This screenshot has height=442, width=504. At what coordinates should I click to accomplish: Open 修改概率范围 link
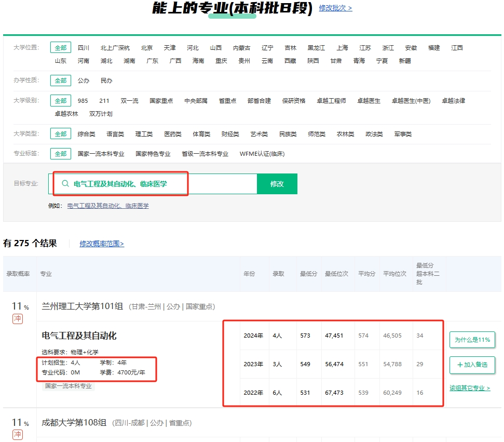pos(102,244)
